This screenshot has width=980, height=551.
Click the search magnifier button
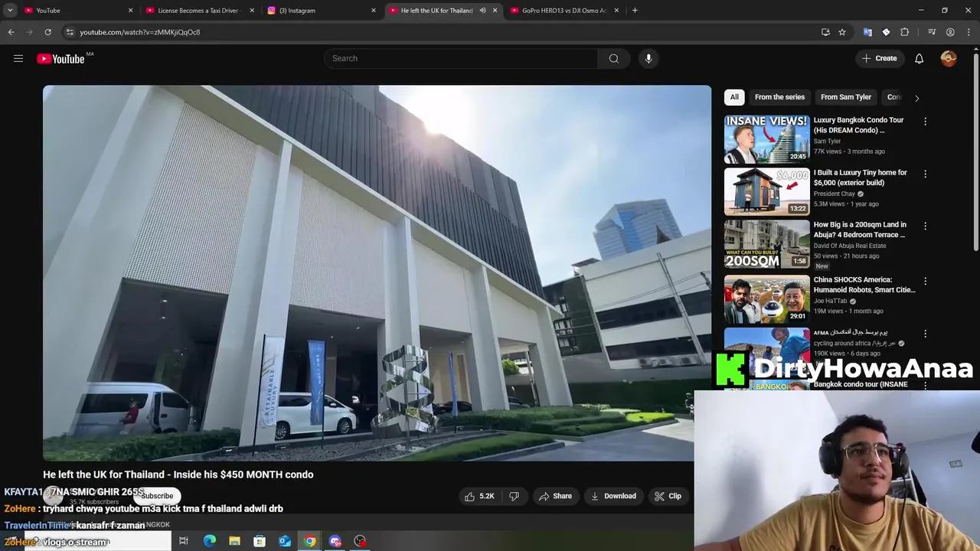coord(613,58)
